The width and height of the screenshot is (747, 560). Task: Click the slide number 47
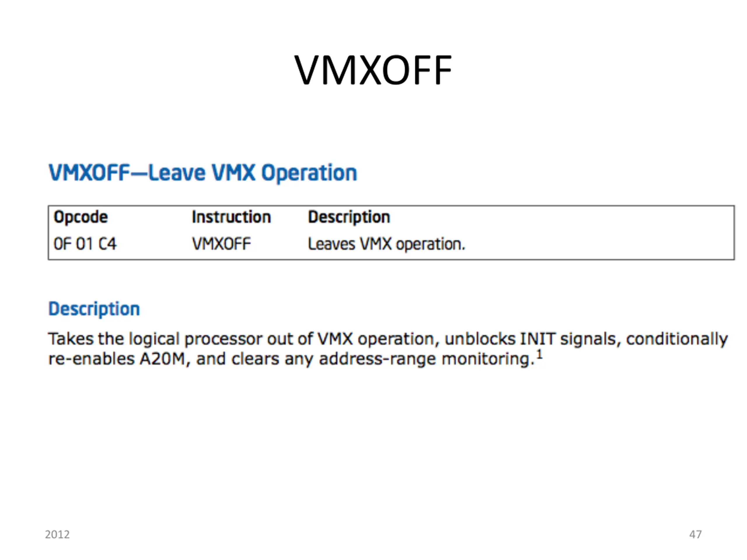(x=695, y=534)
